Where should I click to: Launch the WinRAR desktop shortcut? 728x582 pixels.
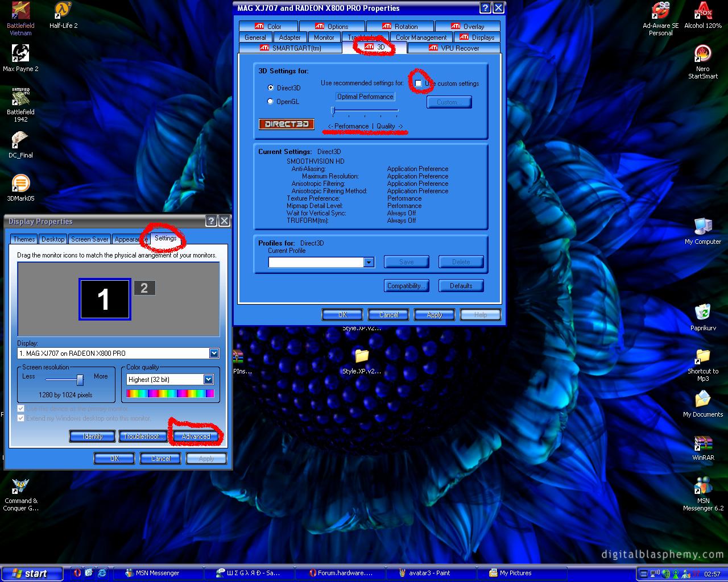pyautogui.click(x=703, y=447)
